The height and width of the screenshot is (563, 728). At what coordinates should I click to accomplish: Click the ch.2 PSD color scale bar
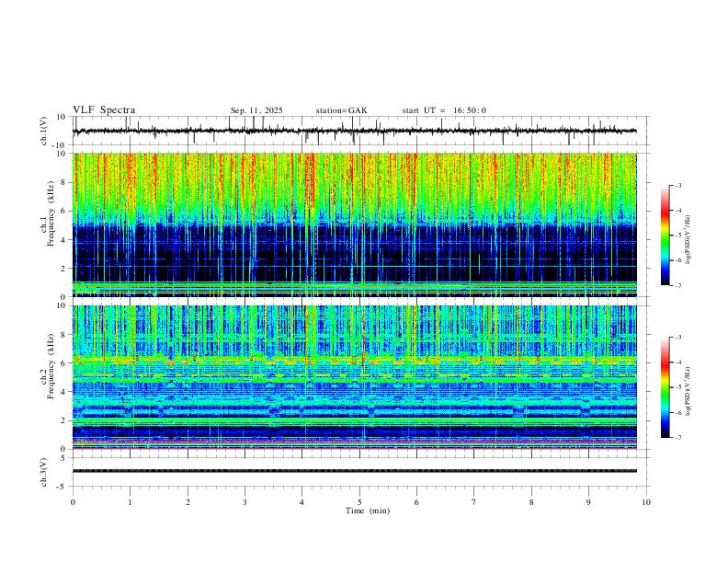click(x=665, y=387)
